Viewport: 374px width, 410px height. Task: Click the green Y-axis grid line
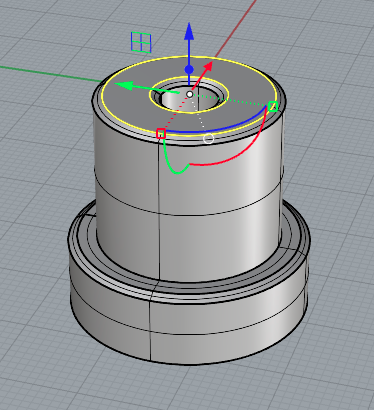50,73
